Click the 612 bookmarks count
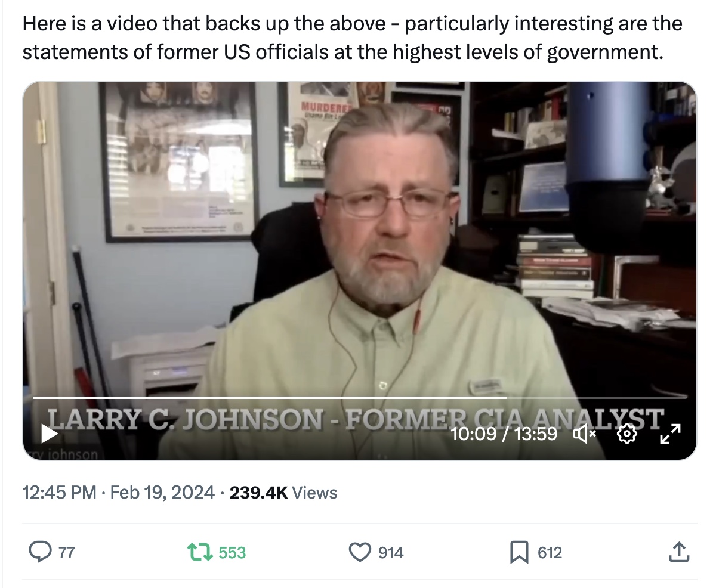Viewport: 716px width, 588px height. coord(550,553)
